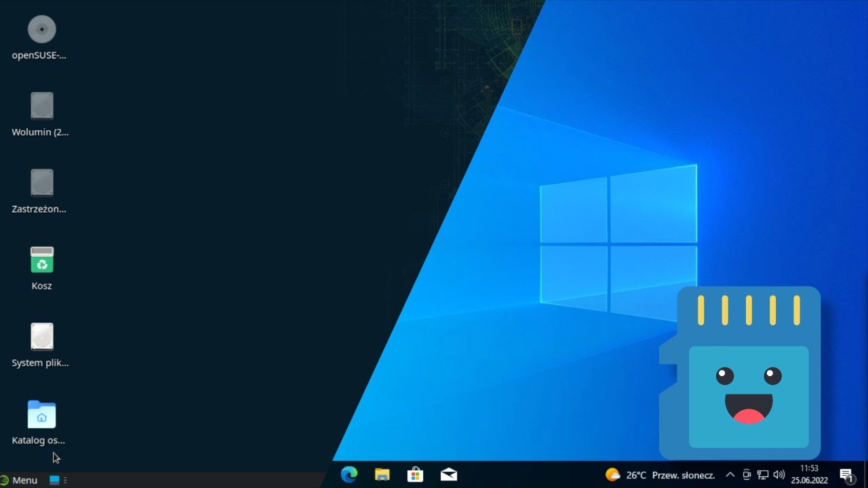Expand hidden tray icons with the chevron

(x=730, y=474)
